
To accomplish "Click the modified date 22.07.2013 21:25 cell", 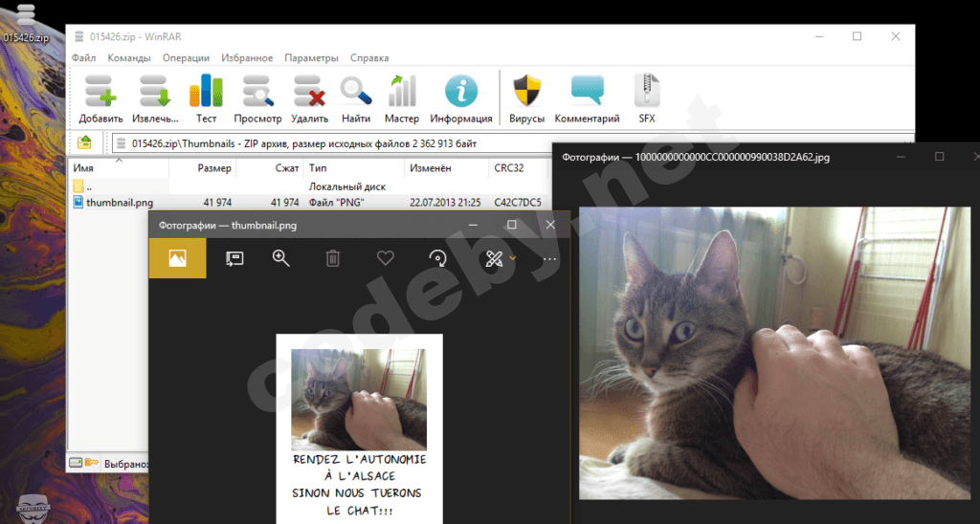I will pyautogui.click(x=445, y=203).
